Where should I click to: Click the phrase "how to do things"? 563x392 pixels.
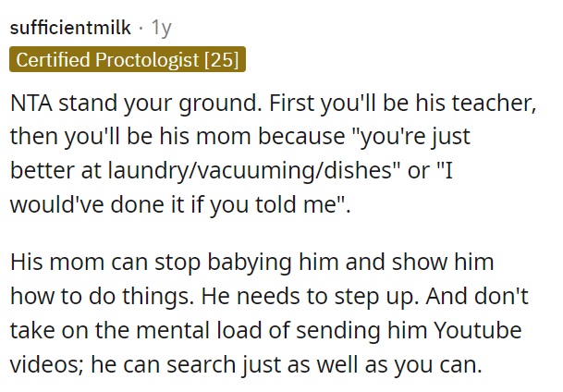(x=100, y=297)
